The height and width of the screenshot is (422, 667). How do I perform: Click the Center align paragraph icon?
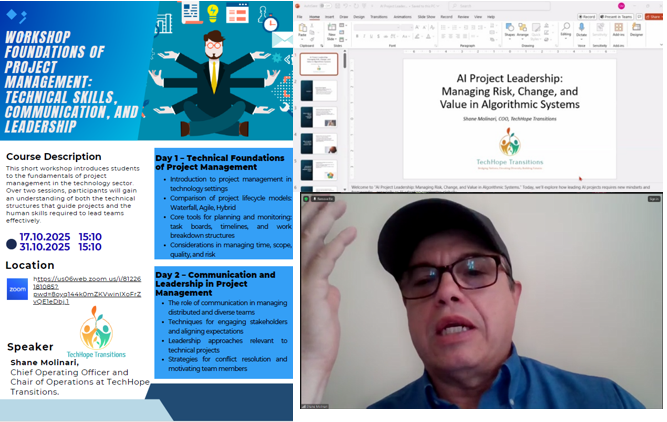[x=450, y=37]
